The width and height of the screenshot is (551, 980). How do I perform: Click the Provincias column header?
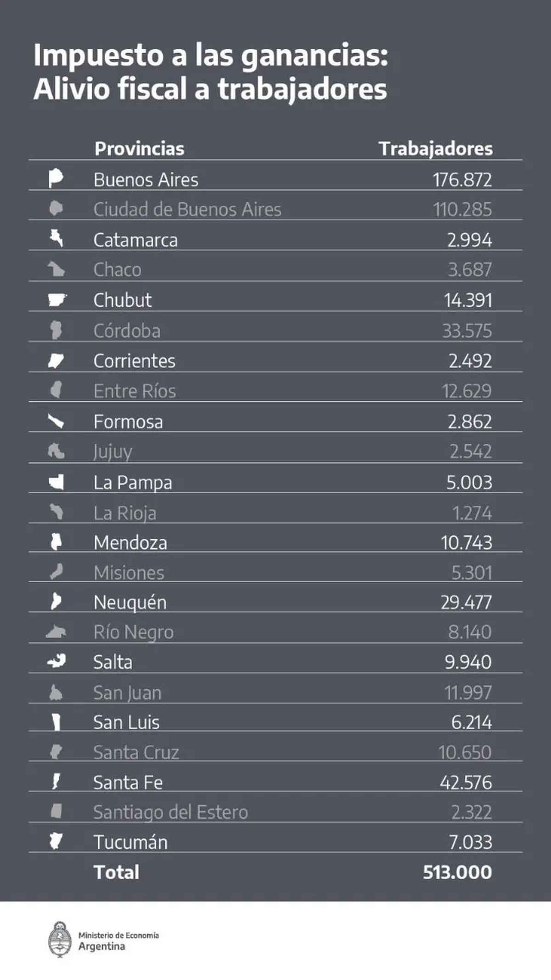pos(139,149)
